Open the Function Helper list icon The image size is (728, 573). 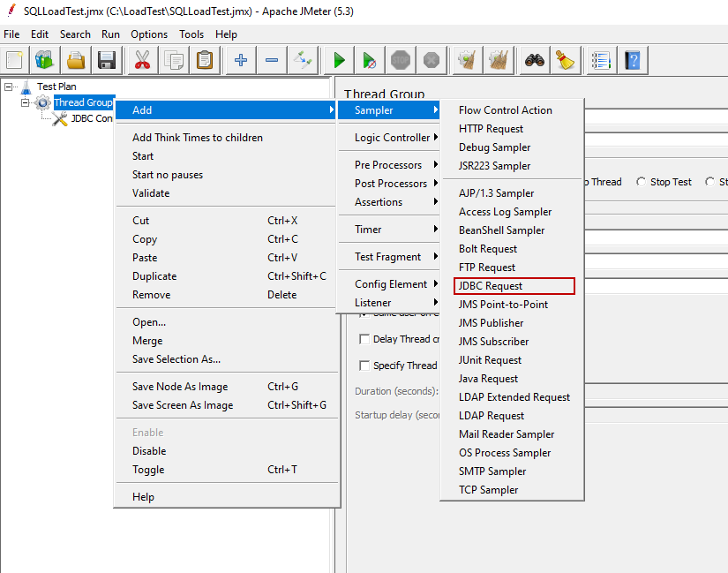601,60
